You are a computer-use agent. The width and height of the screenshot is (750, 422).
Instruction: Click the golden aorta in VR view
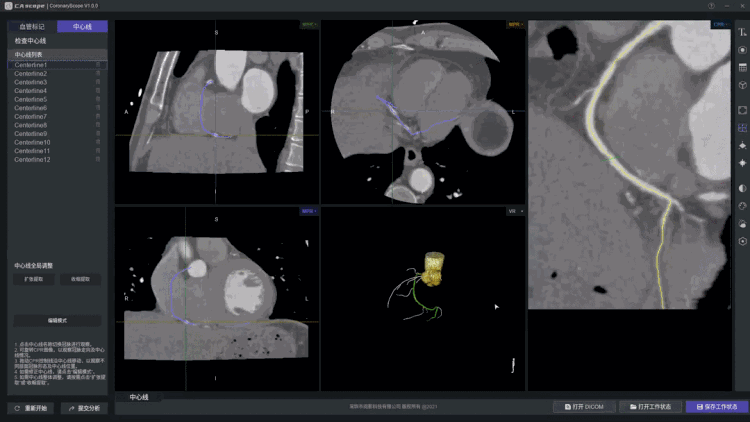click(x=434, y=268)
